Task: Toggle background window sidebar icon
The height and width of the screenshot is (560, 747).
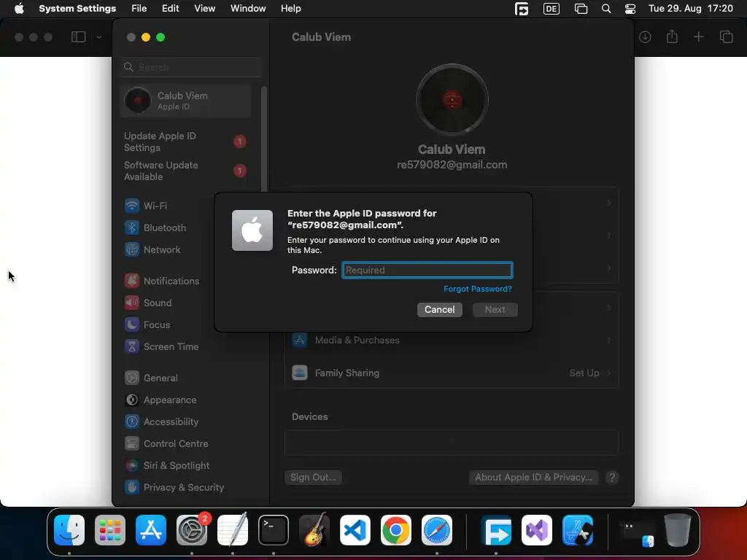Action: coord(78,36)
